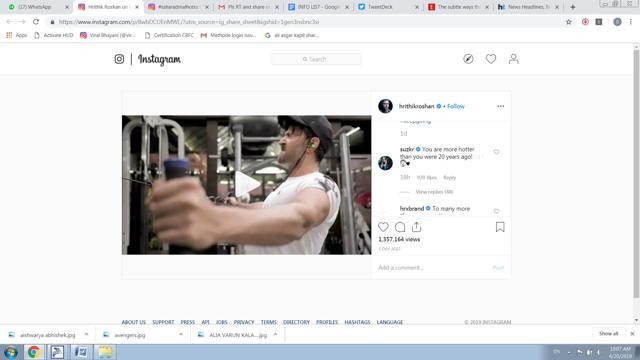
Task: Open hrxbrand username link
Action: tap(412, 208)
